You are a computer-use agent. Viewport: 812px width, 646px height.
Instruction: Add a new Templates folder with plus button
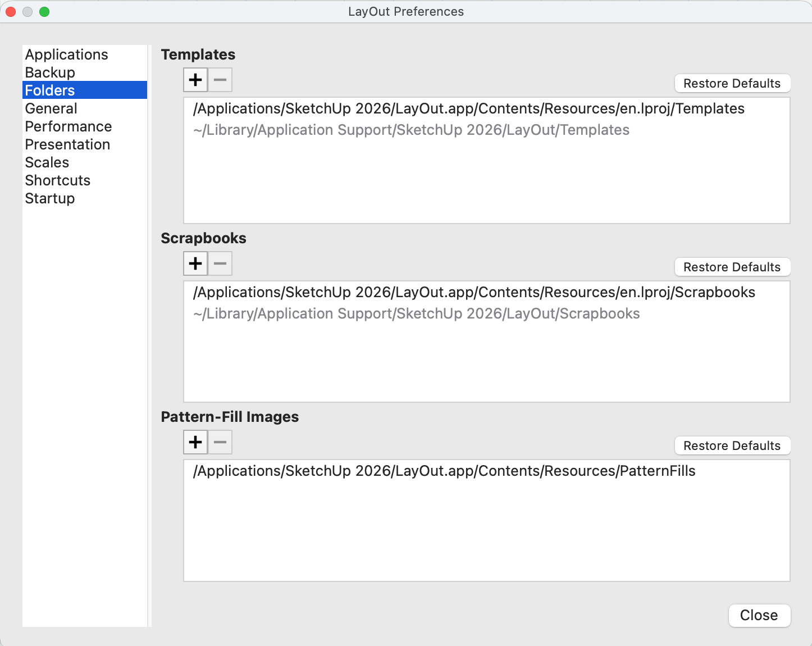[x=195, y=80]
